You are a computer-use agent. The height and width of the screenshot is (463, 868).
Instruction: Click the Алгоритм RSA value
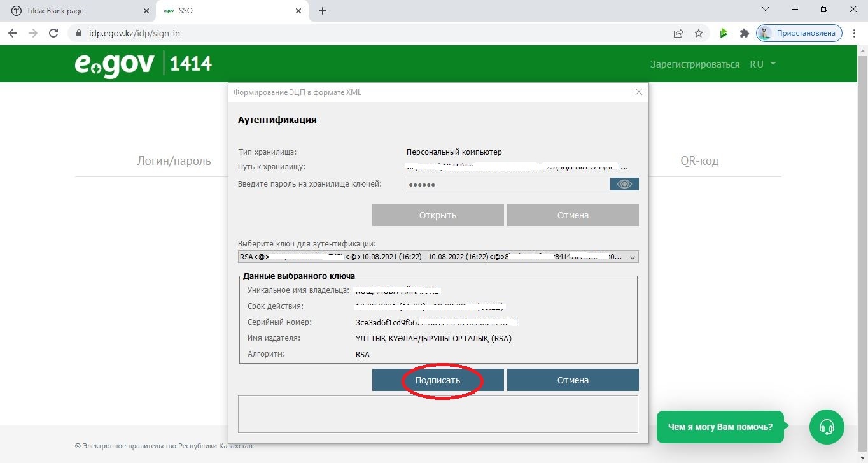[363, 354]
